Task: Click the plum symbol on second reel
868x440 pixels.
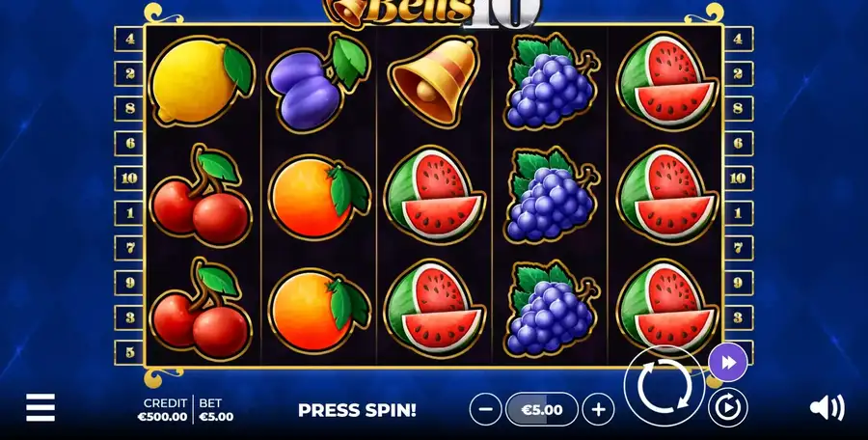Action: click(317, 81)
